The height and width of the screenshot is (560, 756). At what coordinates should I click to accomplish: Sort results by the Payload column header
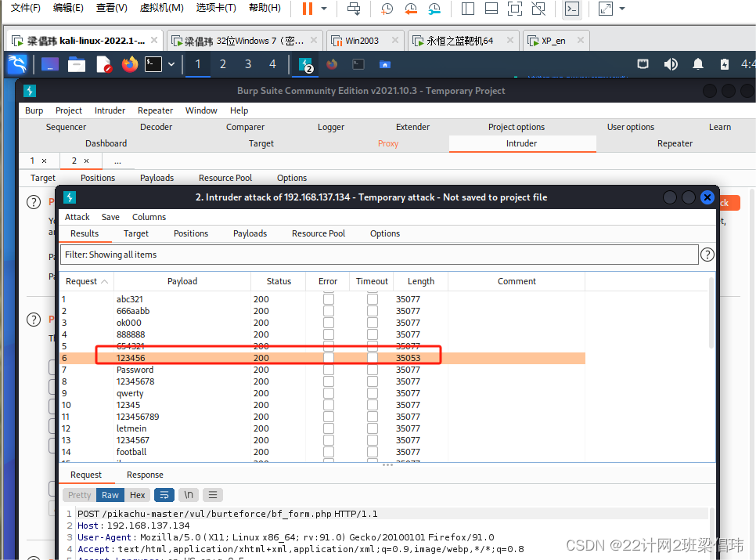pos(182,281)
